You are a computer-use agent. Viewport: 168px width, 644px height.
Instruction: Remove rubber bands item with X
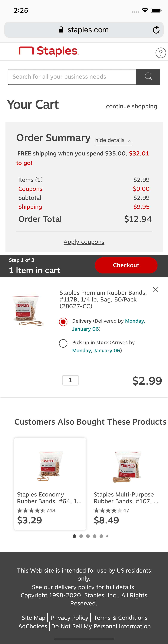coord(156,290)
